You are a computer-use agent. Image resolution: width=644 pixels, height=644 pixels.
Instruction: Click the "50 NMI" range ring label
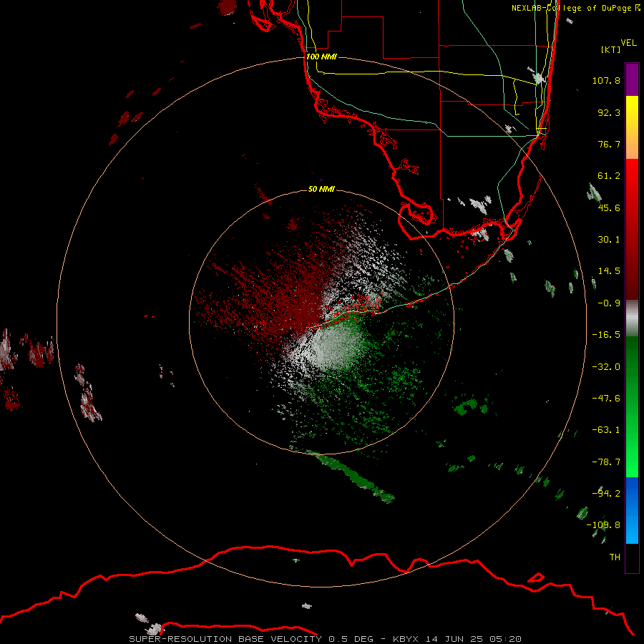pyautogui.click(x=321, y=189)
